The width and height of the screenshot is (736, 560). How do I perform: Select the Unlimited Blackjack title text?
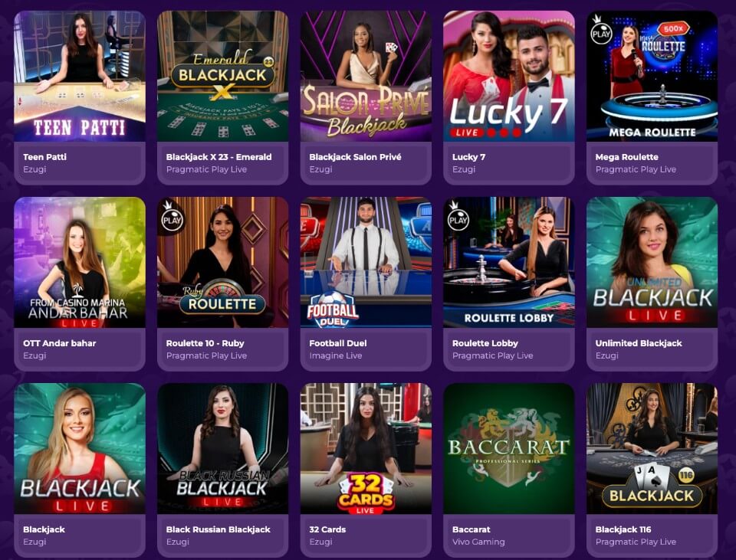[x=639, y=343]
